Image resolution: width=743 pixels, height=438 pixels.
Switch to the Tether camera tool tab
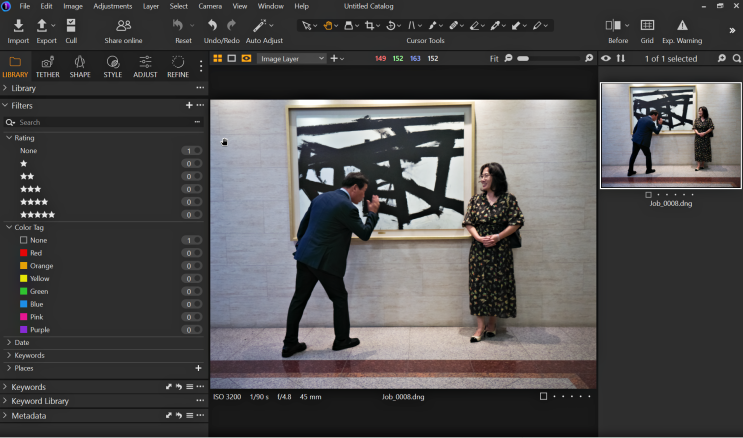[x=47, y=66]
